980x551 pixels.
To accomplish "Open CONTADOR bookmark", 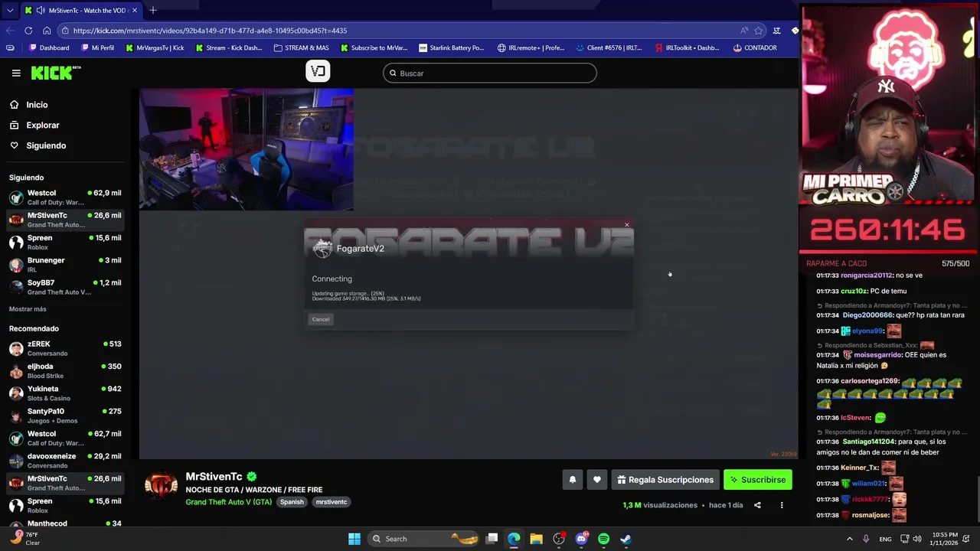I will pyautogui.click(x=755, y=47).
